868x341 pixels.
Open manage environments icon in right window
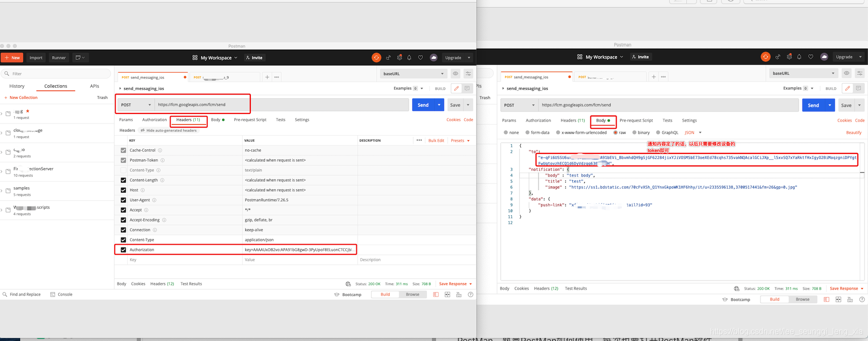pos(859,73)
